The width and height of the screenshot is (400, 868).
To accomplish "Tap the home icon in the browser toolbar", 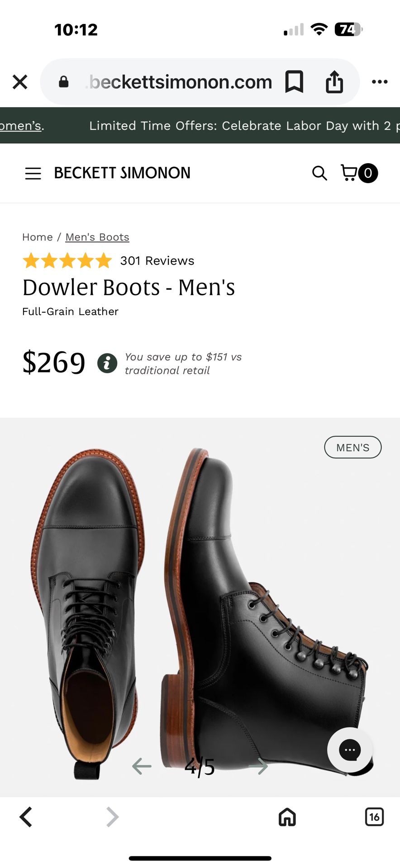I will point(286,817).
